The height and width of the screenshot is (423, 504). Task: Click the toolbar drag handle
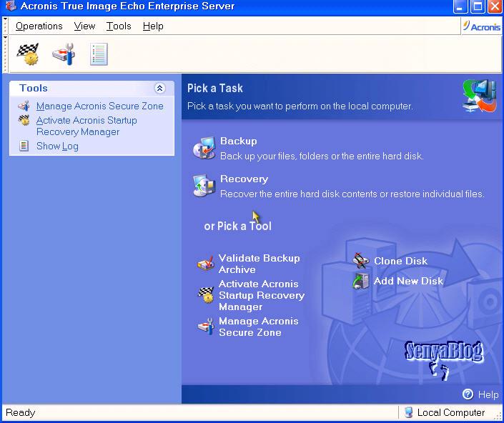coord(5,54)
